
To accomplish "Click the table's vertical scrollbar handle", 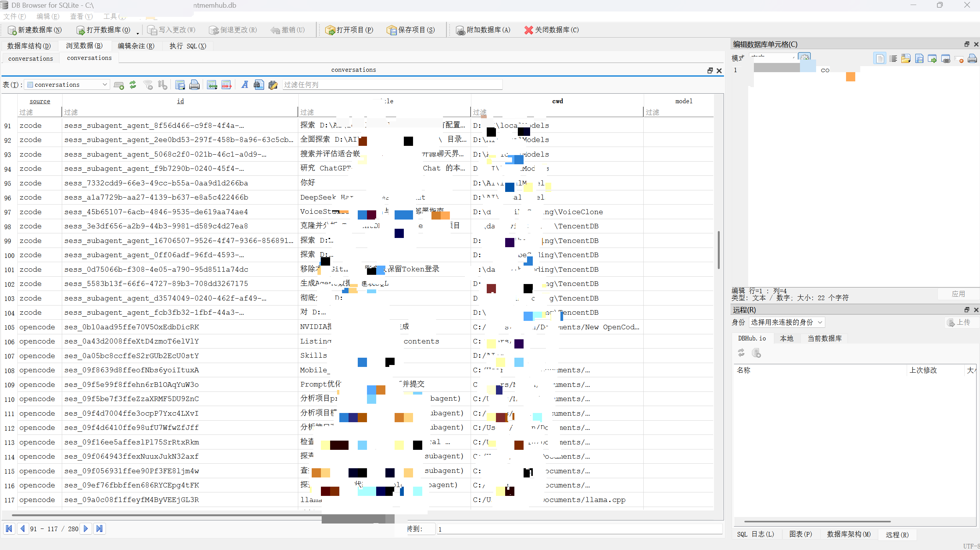I will (x=718, y=250).
